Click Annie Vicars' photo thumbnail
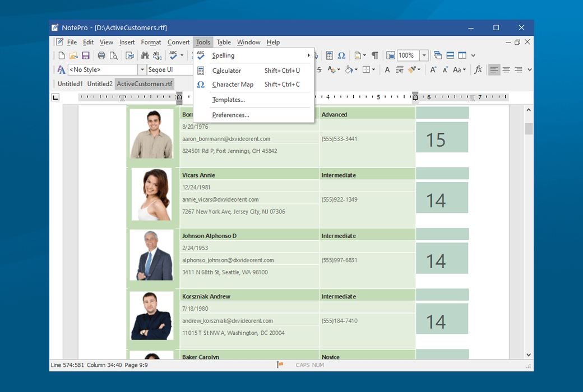 point(152,194)
